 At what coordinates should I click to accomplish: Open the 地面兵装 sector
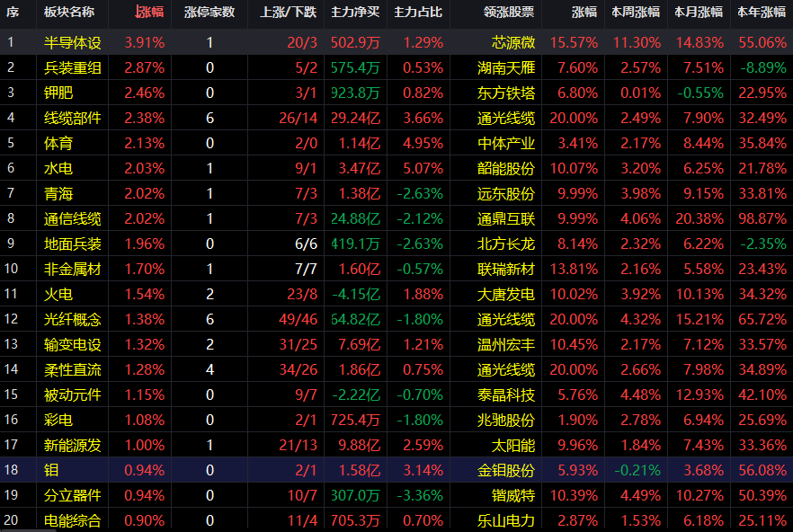[x=72, y=244]
